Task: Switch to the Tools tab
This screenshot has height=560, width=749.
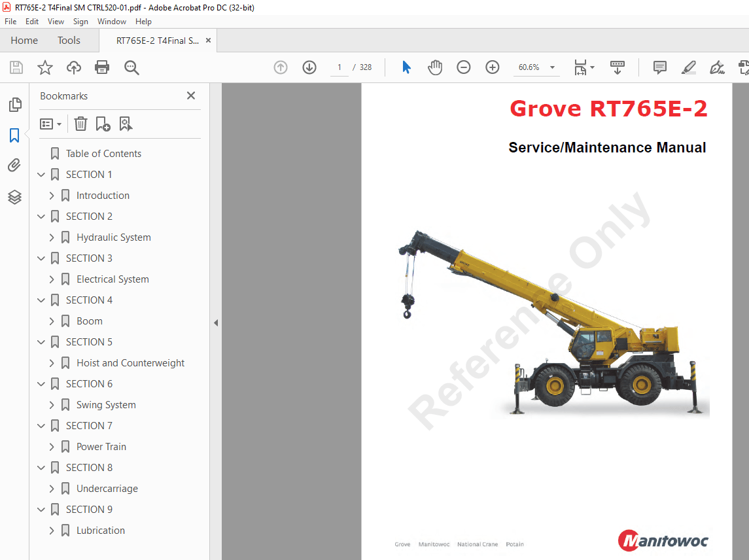Action: point(69,40)
